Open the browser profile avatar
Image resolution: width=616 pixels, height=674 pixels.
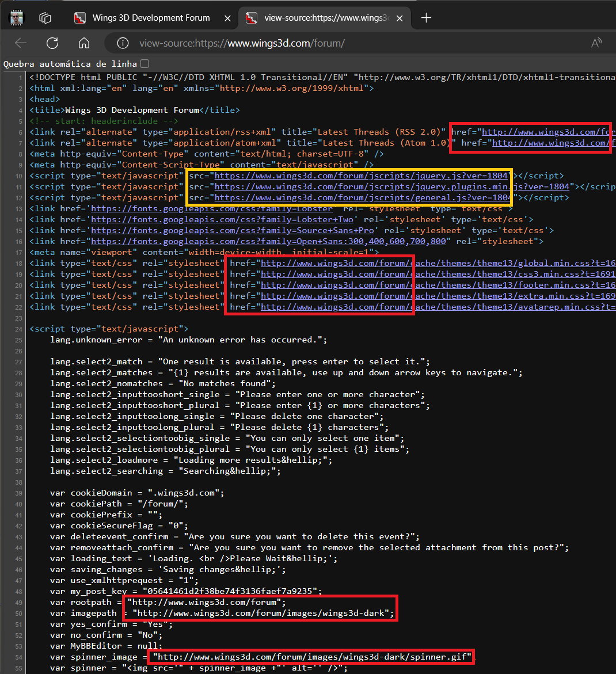pos(17,18)
